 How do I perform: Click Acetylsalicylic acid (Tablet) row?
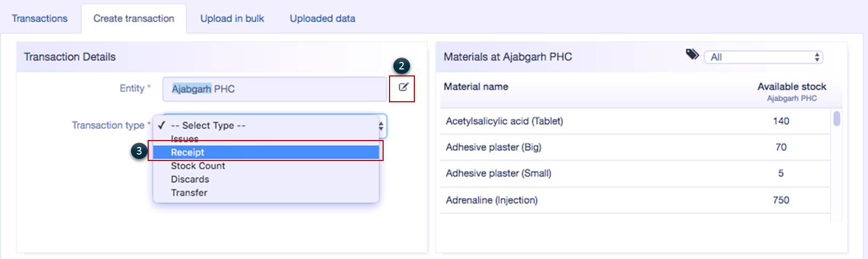(x=504, y=121)
